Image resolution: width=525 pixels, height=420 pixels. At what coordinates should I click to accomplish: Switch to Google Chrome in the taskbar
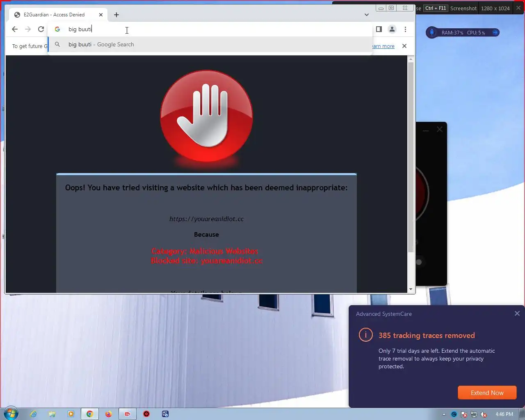(x=89, y=414)
